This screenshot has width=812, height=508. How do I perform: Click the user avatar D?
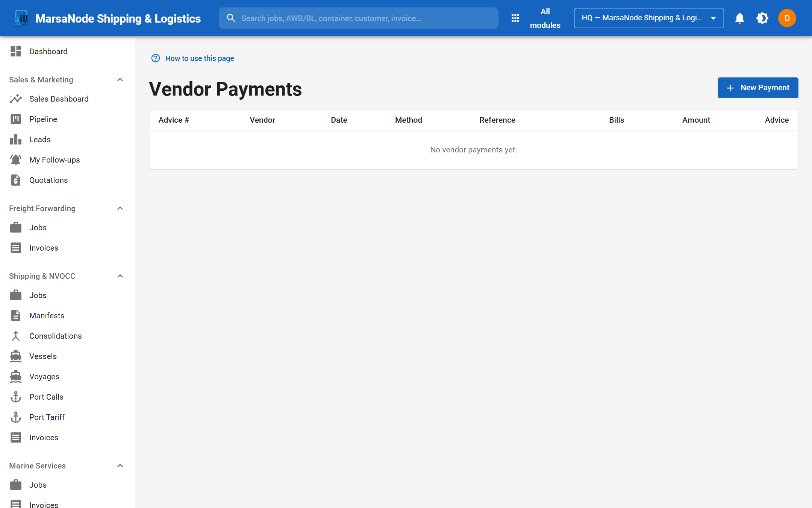click(x=787, y=18)
